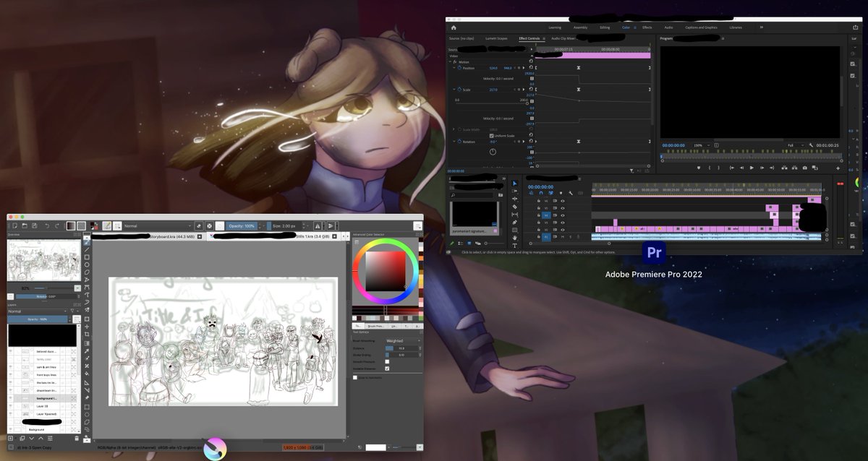Switch to the Storyboard.kra document tab
Viewport: 868px width, 461px height.
tap(148, 236)
